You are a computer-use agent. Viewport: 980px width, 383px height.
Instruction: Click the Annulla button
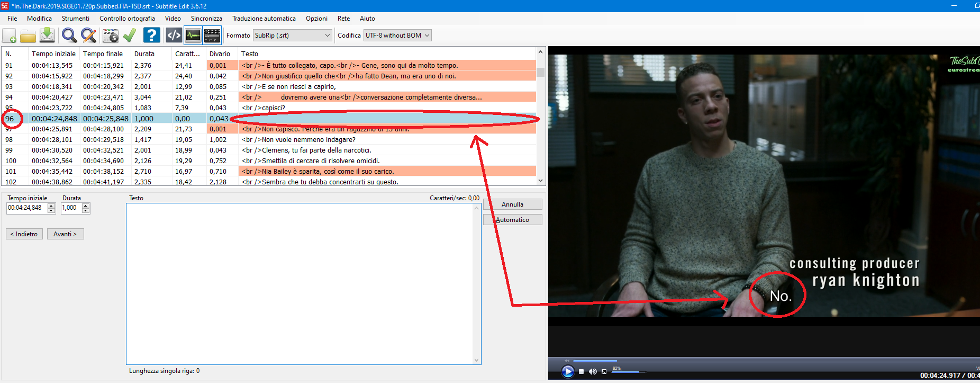click(512, 204)
